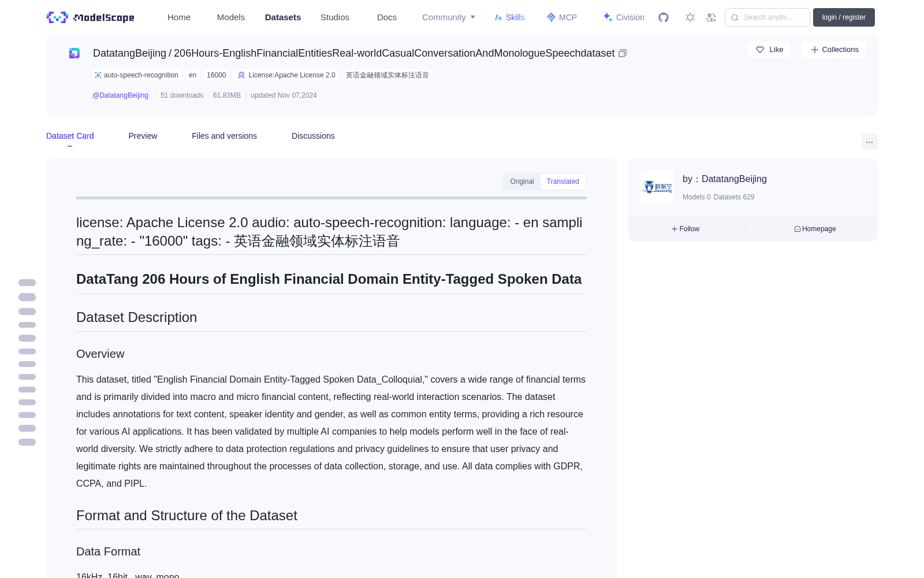This screenshot has height=578, width=924.
Task: Click the DatatangBeijing namespace in dataset title
Action: pos(129,53)
